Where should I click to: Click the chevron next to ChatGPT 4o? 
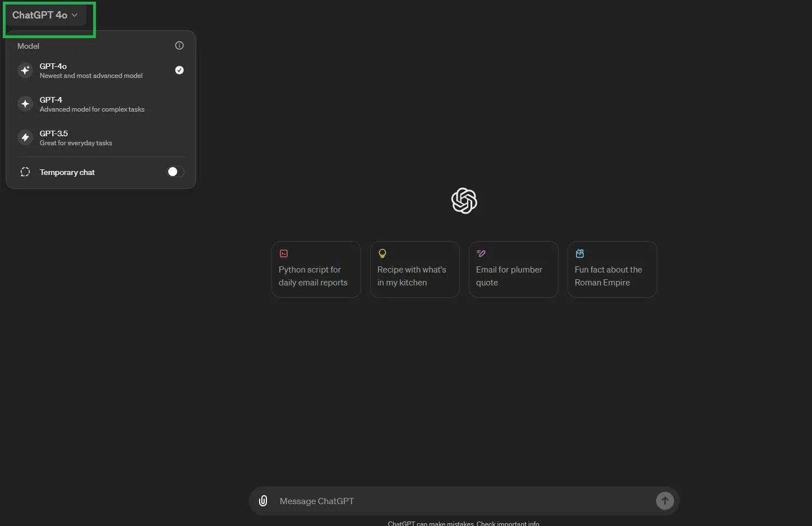(75, 15)
